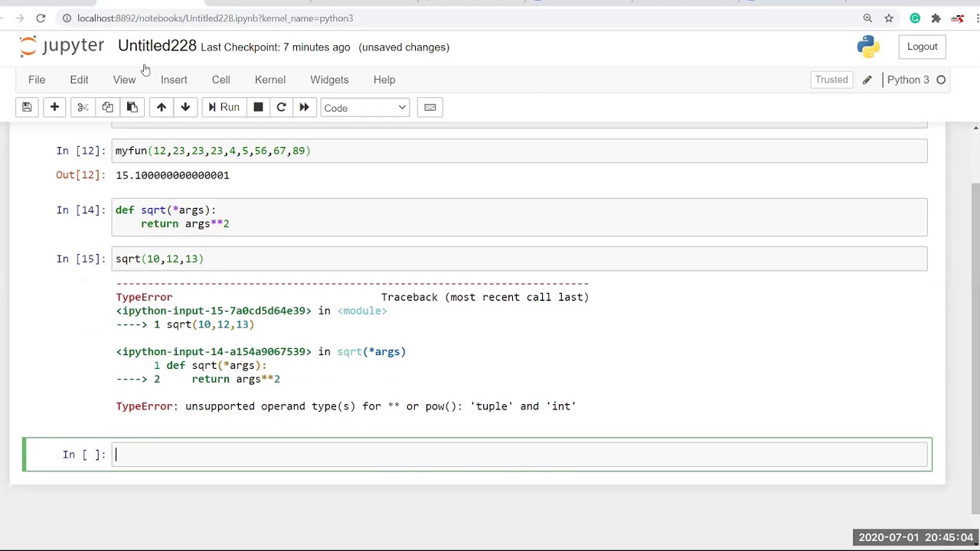
Task: Insert a cell below with plus icon
Action: click(54, 107)
